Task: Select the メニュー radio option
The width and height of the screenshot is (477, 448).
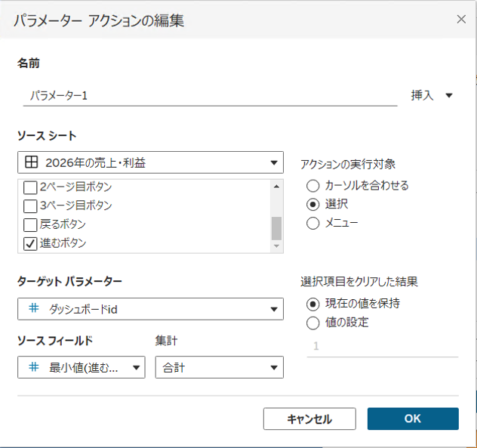Action: click(x=312, y=223)
